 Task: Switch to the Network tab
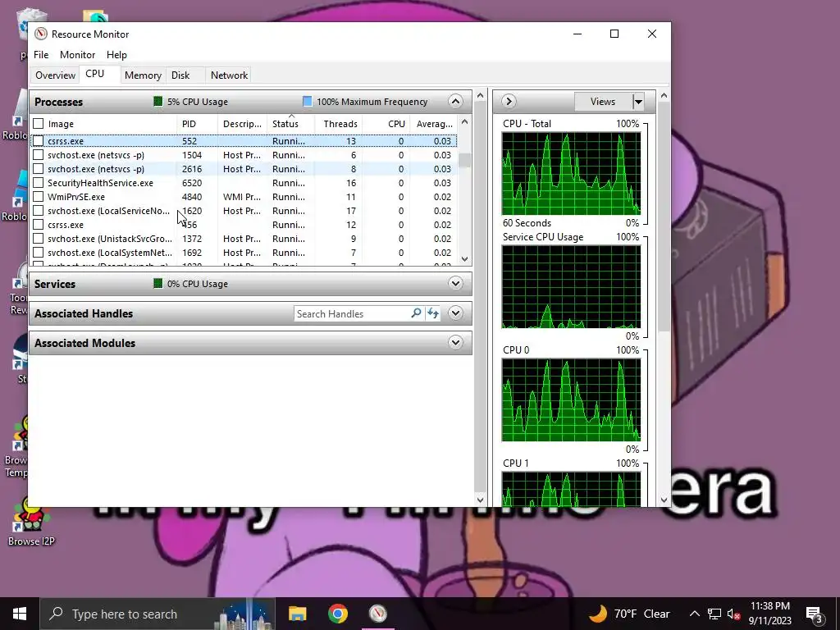[x=230, y=75]
